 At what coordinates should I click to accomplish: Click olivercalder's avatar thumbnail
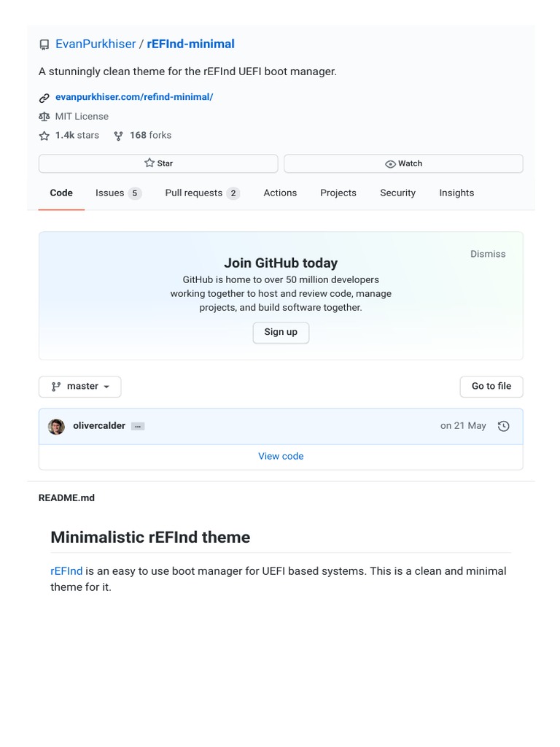point(56,426)
